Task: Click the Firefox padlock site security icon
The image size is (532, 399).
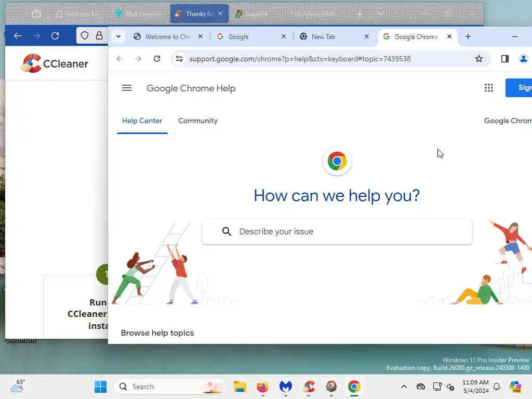Action: click(x=99, y=35)
